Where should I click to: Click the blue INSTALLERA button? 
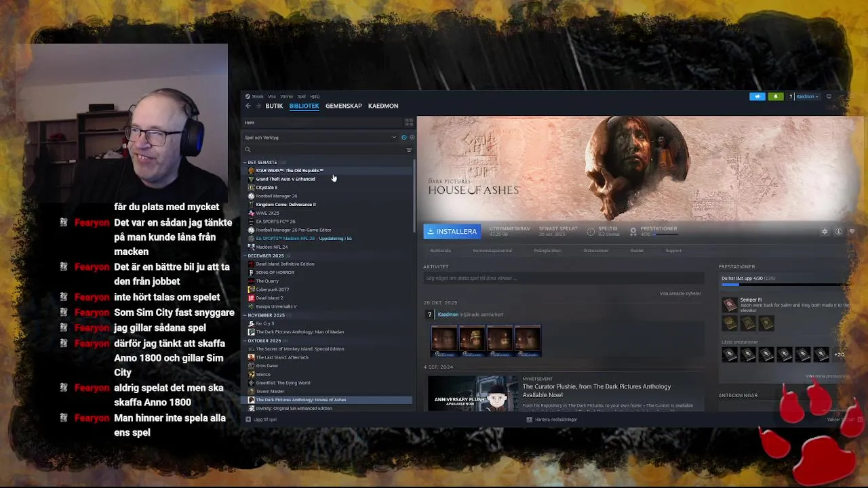coord(452,231)
